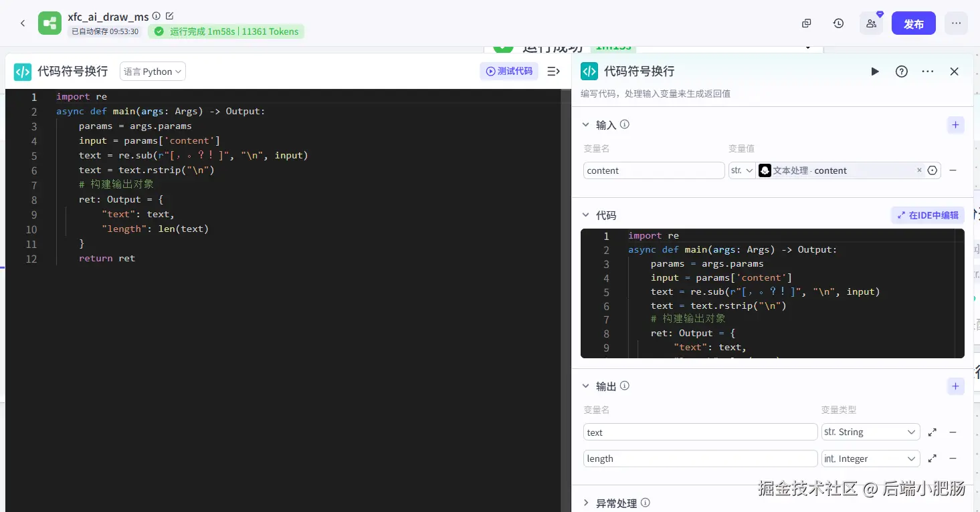Click the length output name field
Screen dimensions: 980x512
pyautogui.click(x=700, y=459)
